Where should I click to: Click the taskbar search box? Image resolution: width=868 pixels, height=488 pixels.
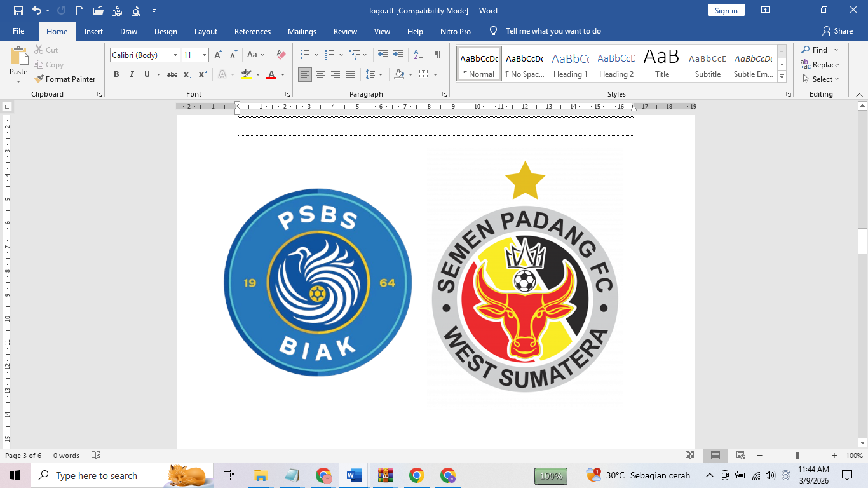(x=121, y=475)
